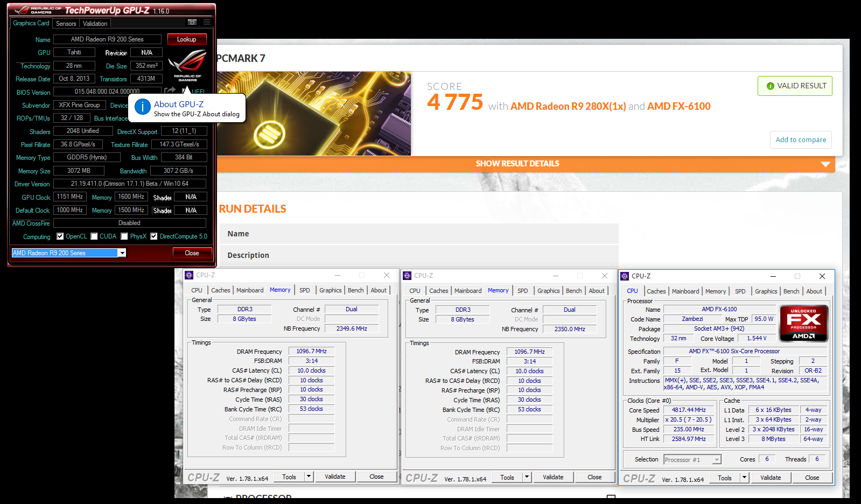
Task: Open About tab in rightmost CPU-Z window
Action: [814, 291]
